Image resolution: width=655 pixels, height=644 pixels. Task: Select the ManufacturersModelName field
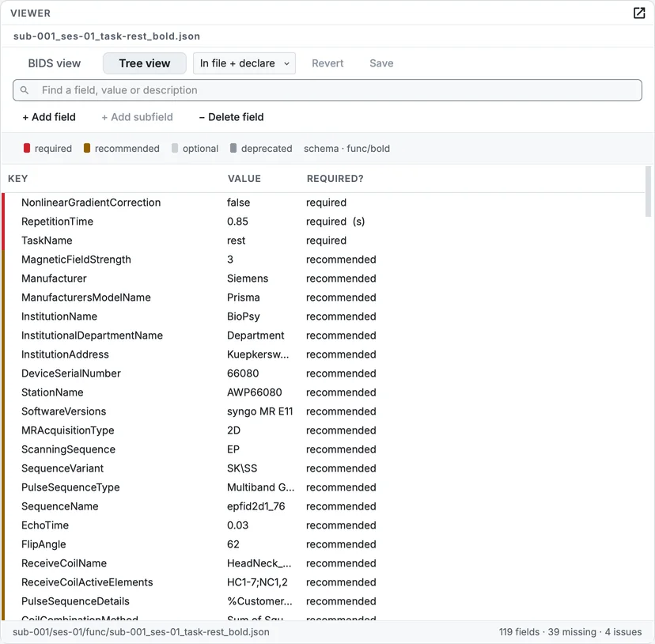click(86, 297)
